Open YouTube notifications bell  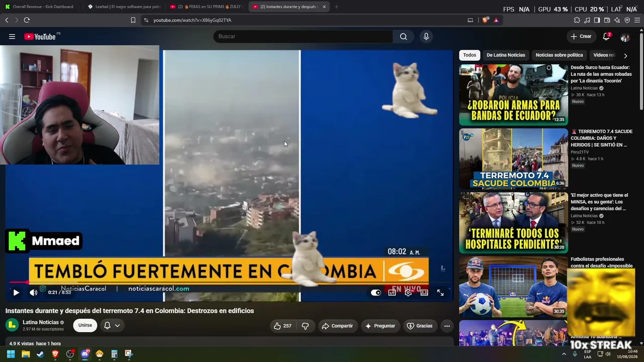click(x=606, y=36)
